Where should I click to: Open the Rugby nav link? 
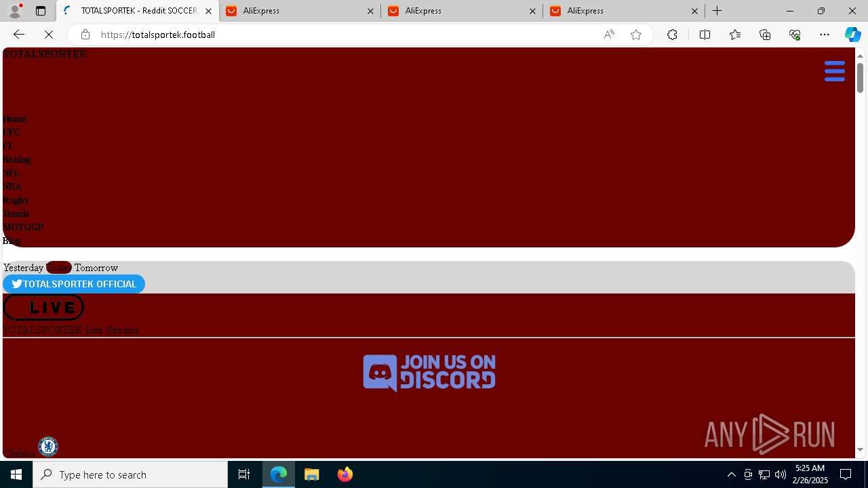tap(16, 200)
